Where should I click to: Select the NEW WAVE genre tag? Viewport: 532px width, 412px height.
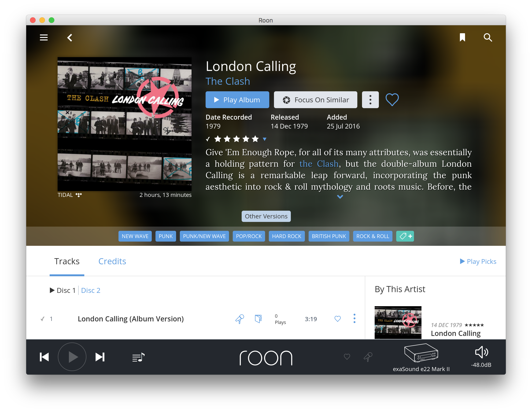pyautogui.click(x=135, y=236)
